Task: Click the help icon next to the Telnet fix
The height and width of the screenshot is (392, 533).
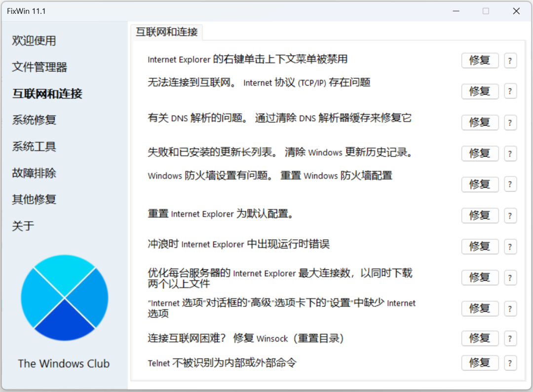Action: click(x=510, y=363)
